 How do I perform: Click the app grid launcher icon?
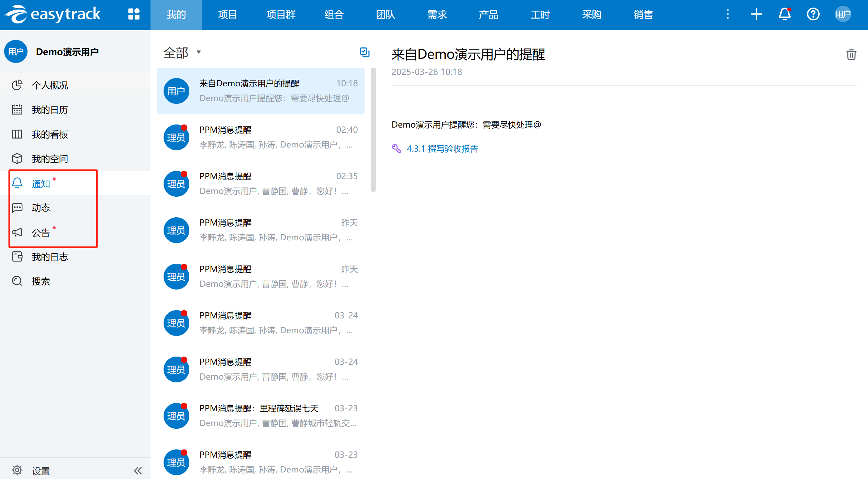tap(134, 14)
